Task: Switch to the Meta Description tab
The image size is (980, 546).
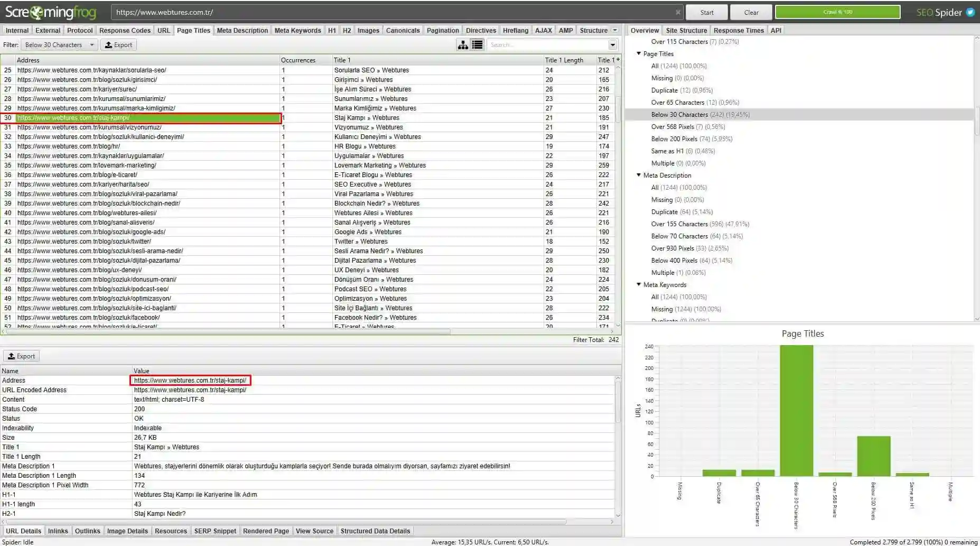Action: [242, 30]
